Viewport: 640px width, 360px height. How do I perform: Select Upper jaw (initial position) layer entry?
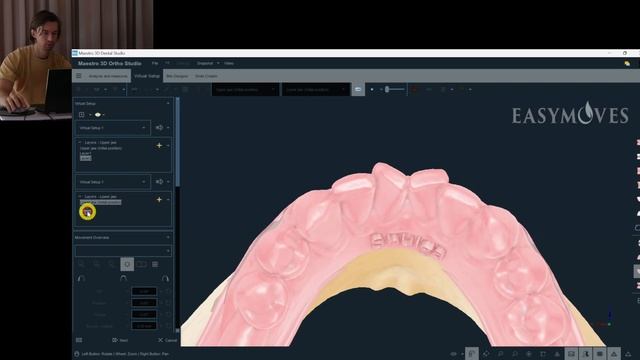tap(101, 148)
